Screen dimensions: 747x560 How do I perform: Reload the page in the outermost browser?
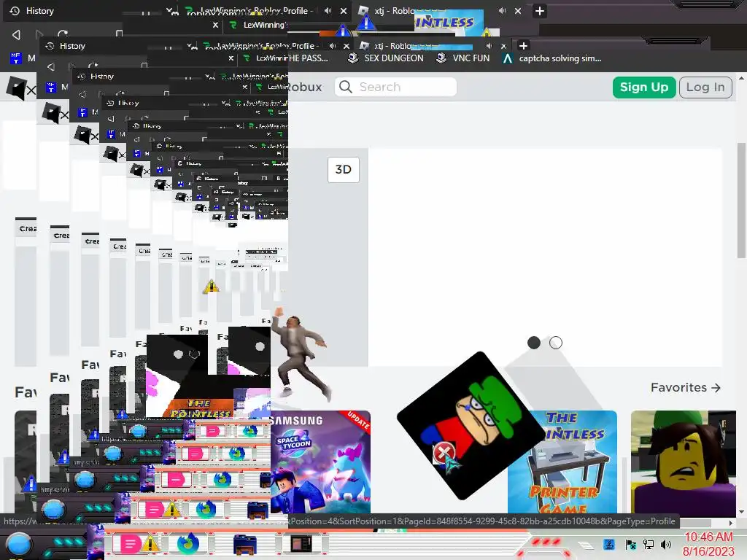(63, 34)
